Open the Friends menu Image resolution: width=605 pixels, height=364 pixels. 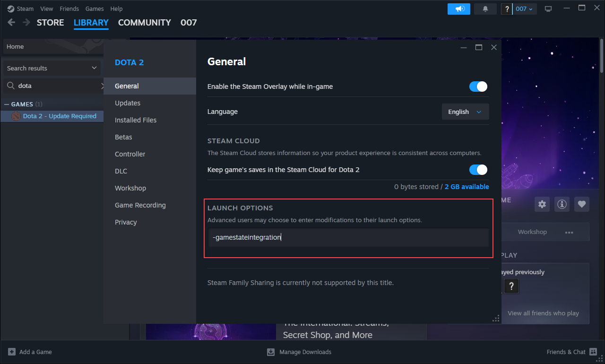click(69, 9)
